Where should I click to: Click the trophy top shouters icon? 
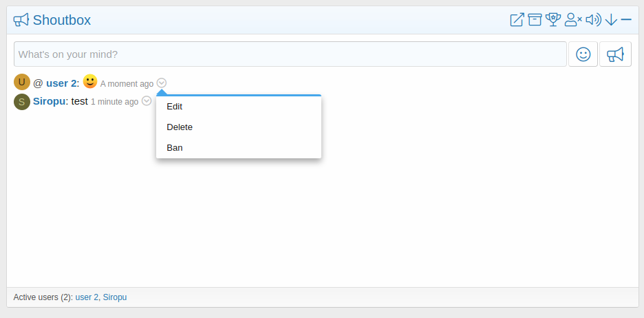pyautogui.click(x=553, y=20)
